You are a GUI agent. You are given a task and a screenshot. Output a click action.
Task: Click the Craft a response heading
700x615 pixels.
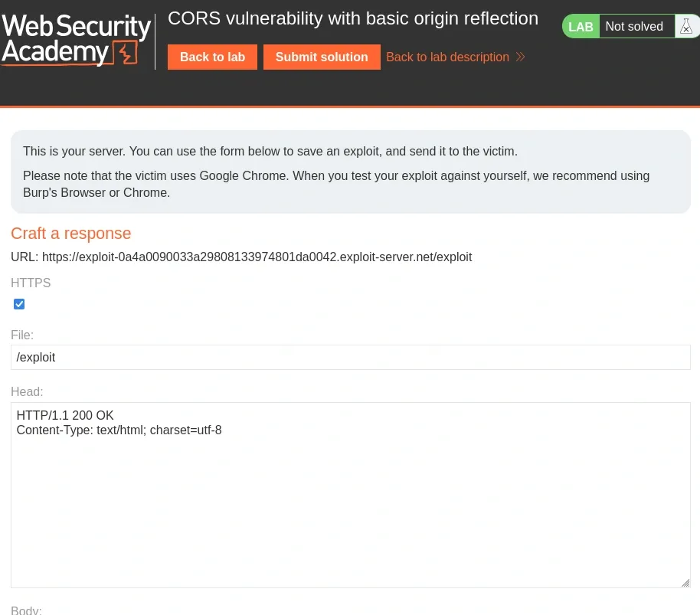[x=71, y=234]
